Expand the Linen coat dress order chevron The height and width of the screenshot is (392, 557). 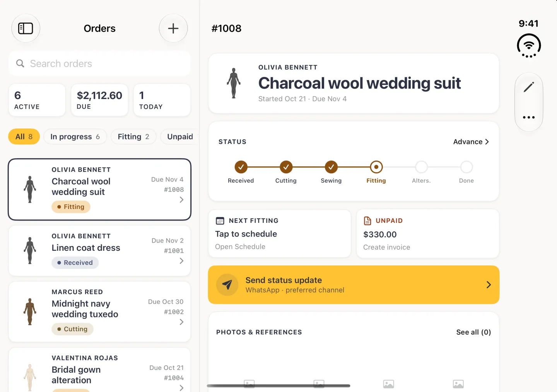point(181,261)
